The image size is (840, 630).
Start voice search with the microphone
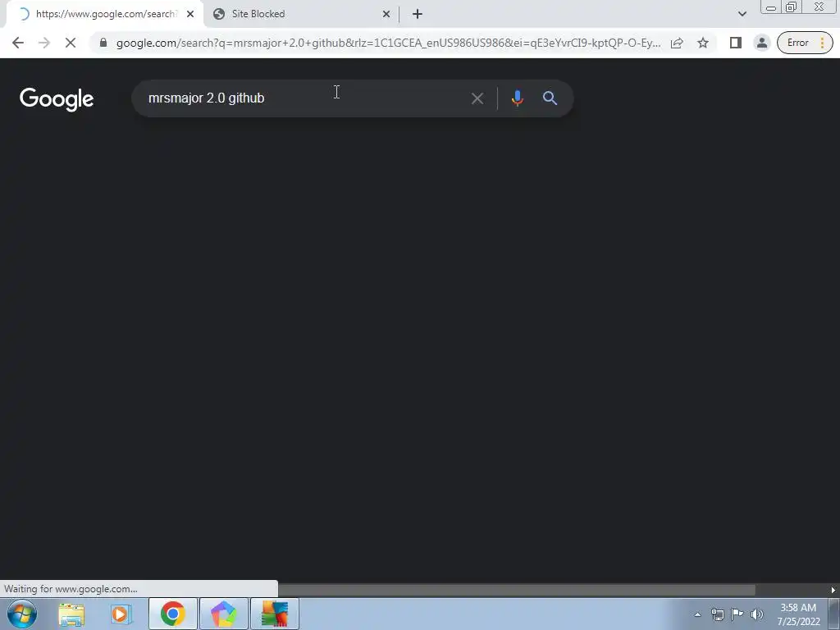click(518, 98)
